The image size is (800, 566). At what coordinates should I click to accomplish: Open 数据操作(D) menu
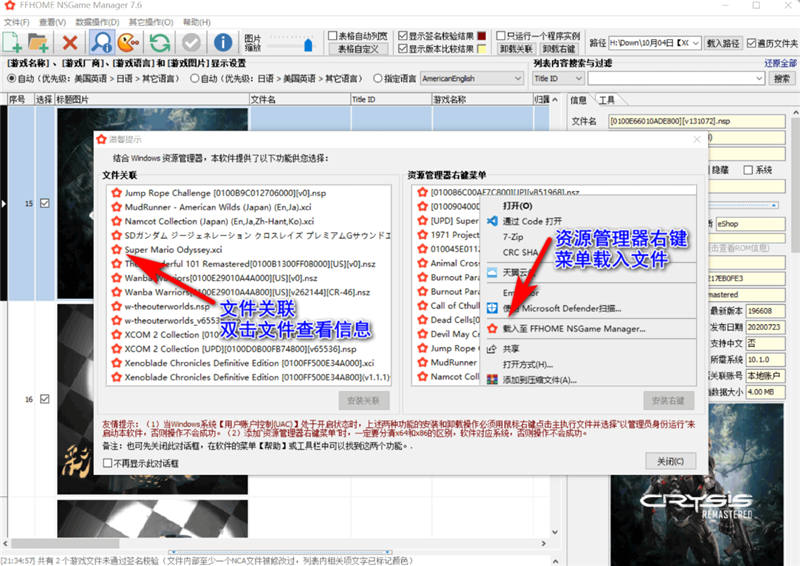point(97,22)
